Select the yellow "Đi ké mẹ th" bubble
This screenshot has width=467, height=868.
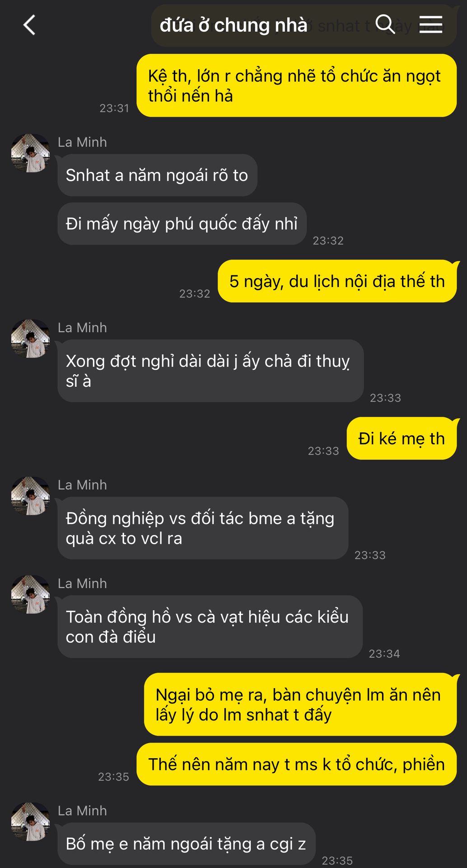(x=402, y=439)
